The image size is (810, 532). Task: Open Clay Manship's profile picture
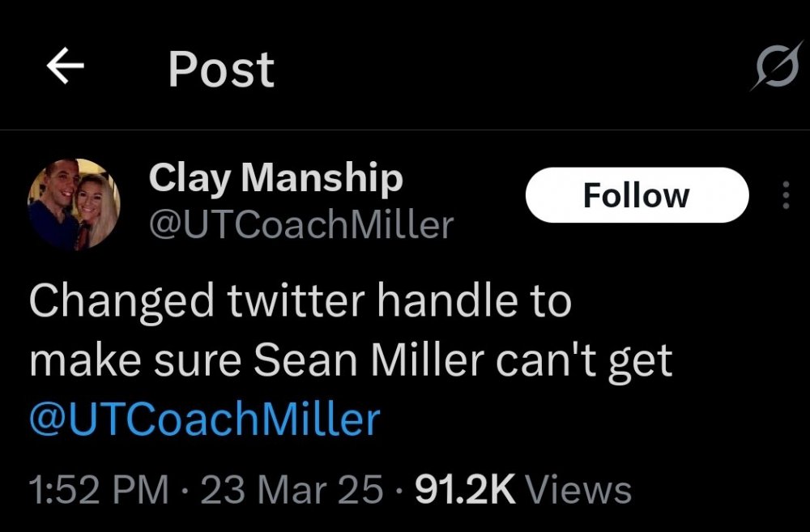(x=74, y=202)
